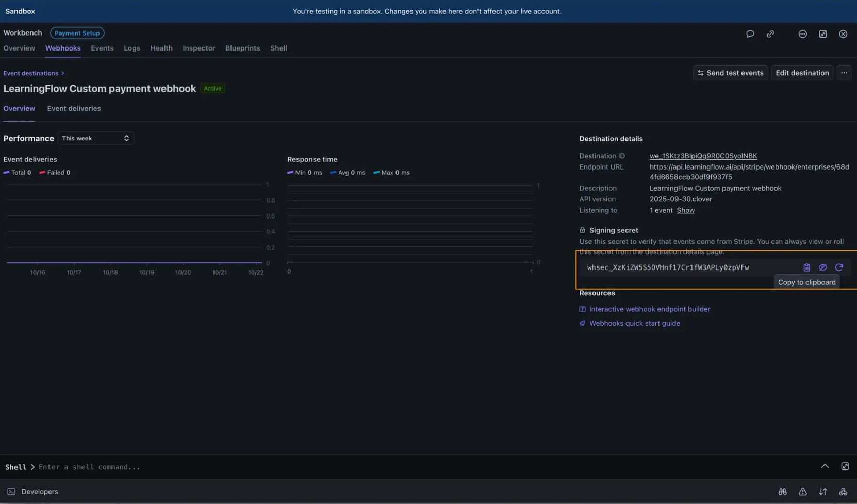Roll the signing secret with the refresh icon
Image resolution: width=857 pixels, height=504 pixels.
click(x=840, y=267)
